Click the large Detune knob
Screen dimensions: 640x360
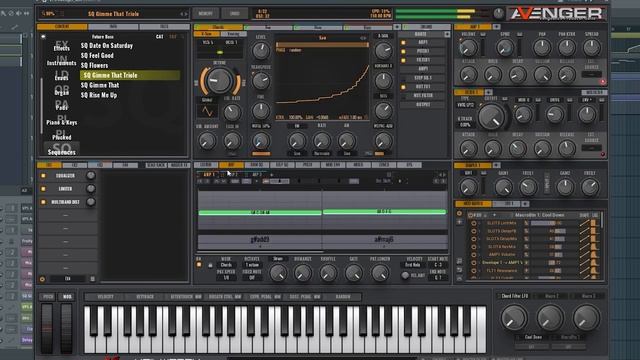point(220,80)
